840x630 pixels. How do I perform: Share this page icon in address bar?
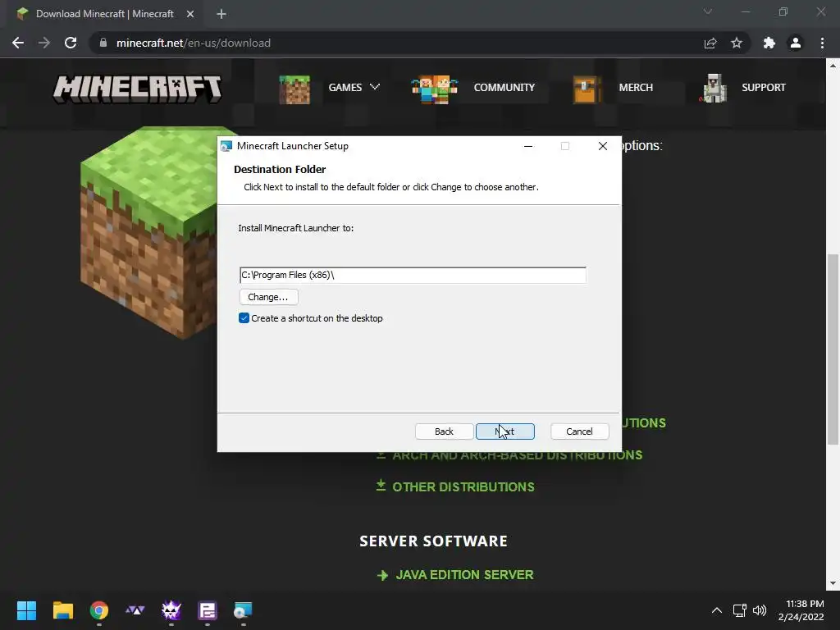click(x=710, y=43)
